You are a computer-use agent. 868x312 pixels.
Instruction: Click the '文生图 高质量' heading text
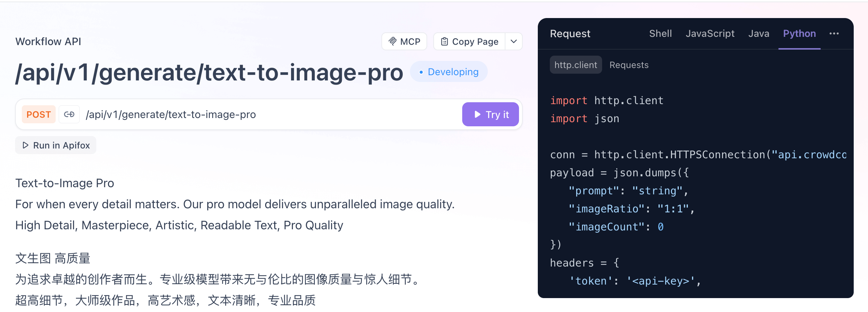53,258
